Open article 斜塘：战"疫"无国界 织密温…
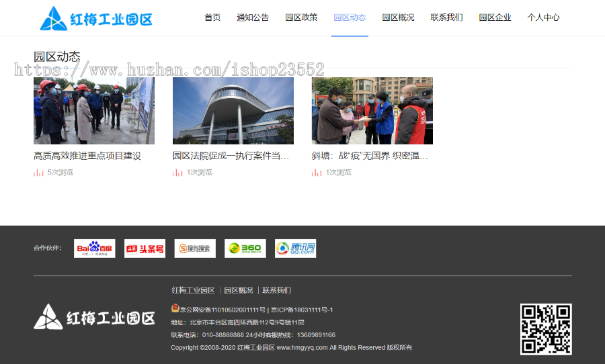 [x=370, y=156]
